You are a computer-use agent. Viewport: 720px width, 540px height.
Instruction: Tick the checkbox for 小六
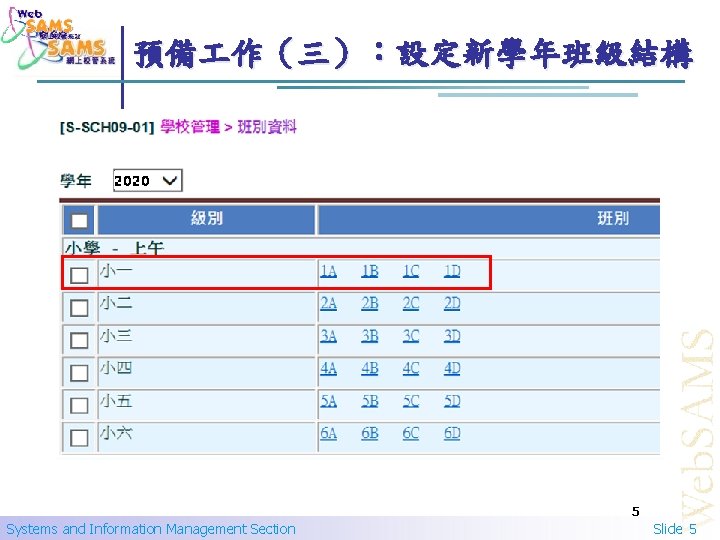(x=79, y=438)
